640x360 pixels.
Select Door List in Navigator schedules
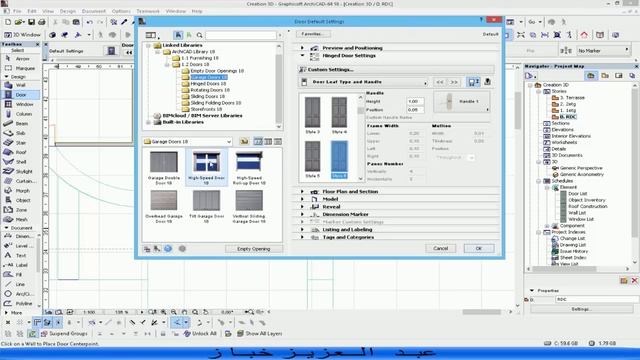click(x=578, y=193)
